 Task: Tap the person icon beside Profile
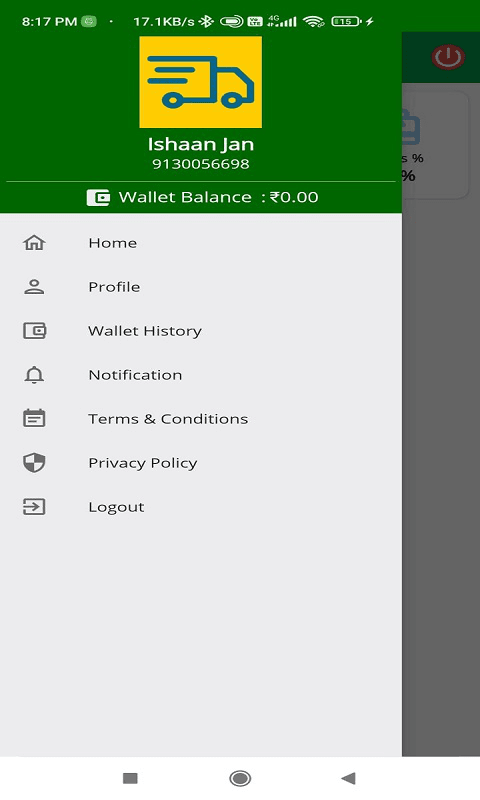[x=34, y=287]
